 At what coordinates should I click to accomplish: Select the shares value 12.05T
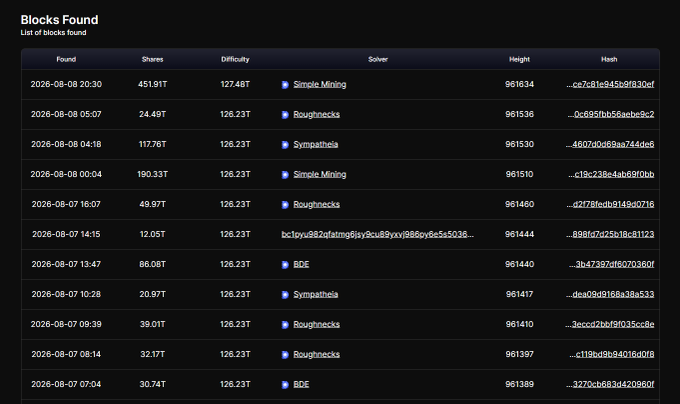coord(153,234)
